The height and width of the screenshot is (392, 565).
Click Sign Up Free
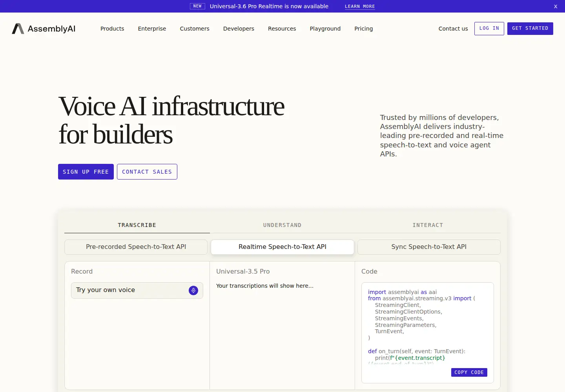[86, 172]
